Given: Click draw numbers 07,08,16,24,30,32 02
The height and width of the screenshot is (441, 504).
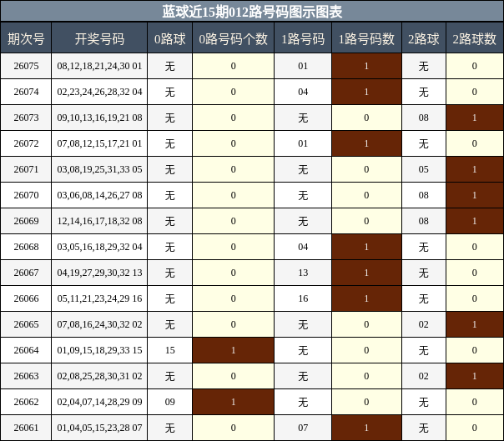Looking at the screenshot, I should coord(99,324).
